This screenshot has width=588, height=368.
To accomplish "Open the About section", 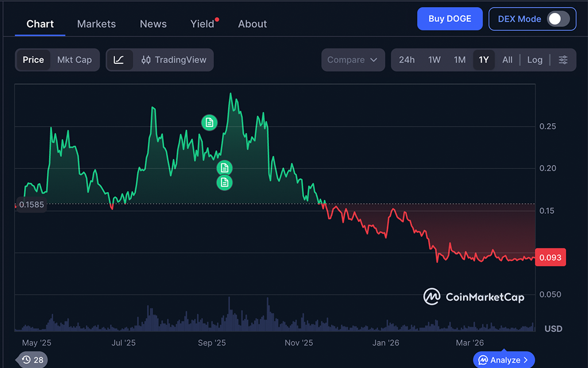I will point(252,24).
